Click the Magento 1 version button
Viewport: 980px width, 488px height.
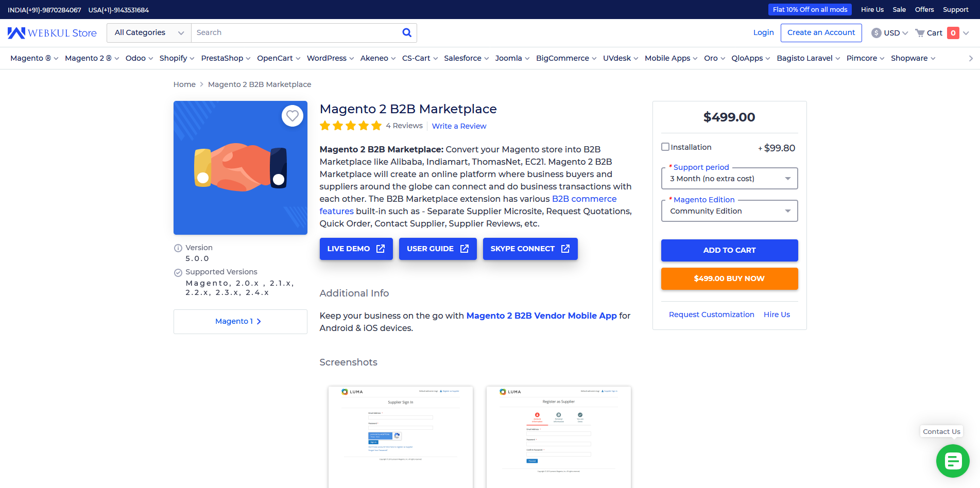(240, 321)
